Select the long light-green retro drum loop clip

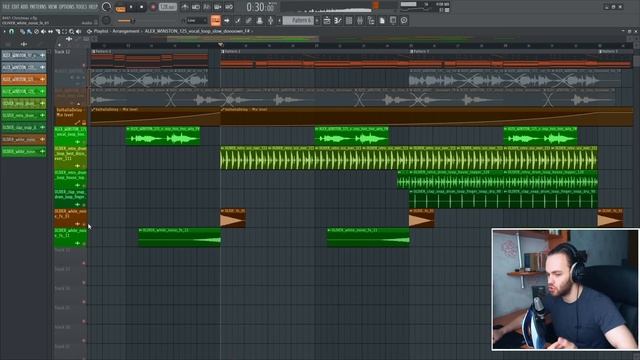click(x=409, y=158)
